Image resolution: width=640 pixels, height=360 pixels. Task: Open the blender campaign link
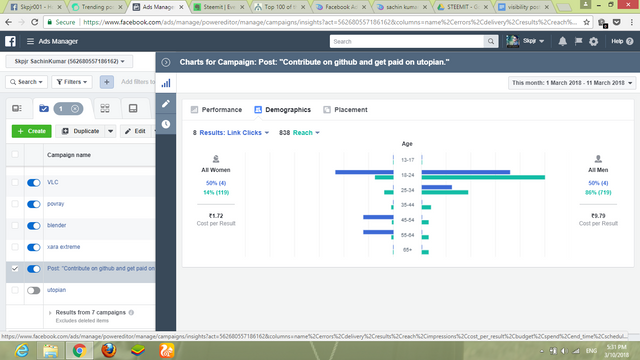56,225
